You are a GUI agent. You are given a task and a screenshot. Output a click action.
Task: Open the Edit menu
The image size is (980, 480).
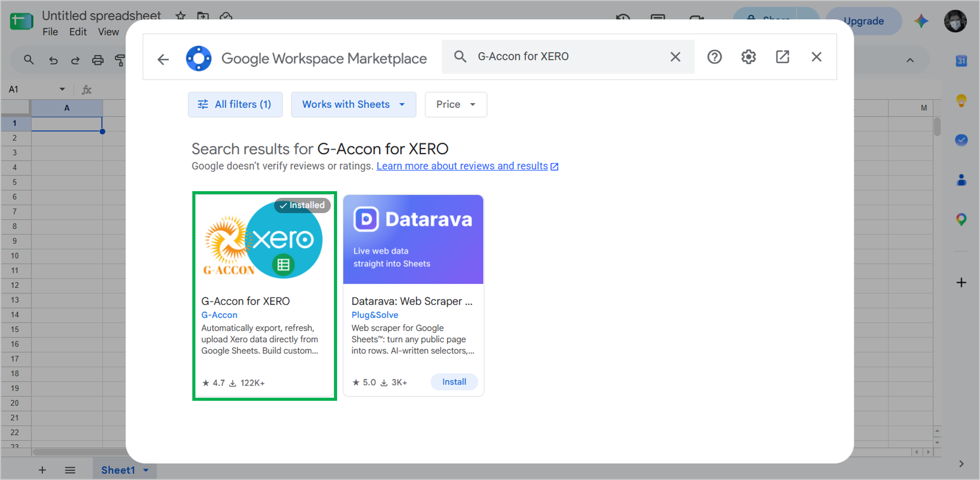coord(78,32)
